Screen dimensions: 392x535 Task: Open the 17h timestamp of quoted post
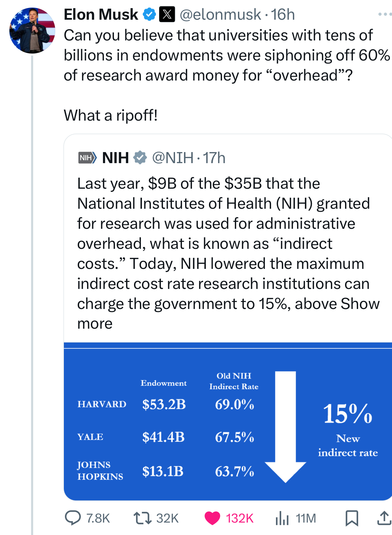pos(214,158)
